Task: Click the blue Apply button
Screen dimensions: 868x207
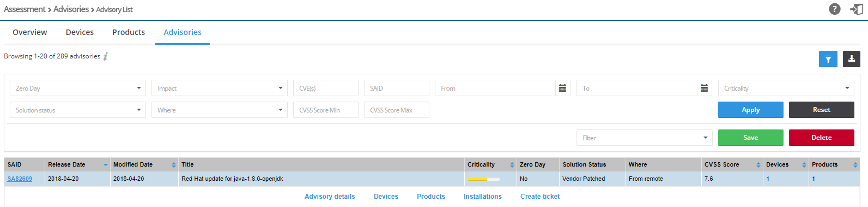Action: coord(751,110)
